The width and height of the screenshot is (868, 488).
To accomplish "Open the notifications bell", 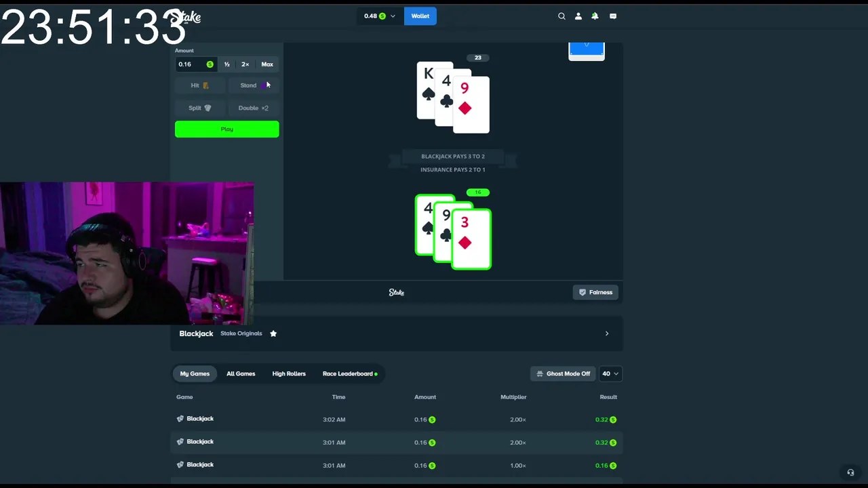I will pyautogui.click(x=595, y=16).
